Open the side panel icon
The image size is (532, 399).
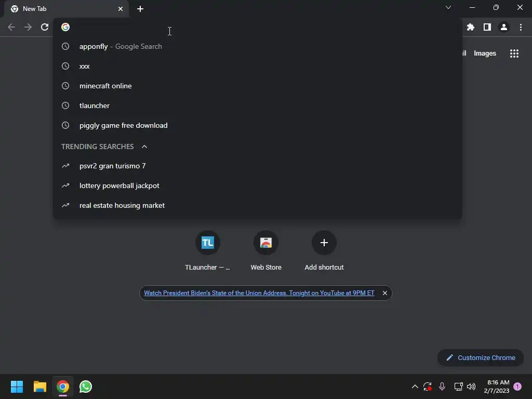coord(487,27)
